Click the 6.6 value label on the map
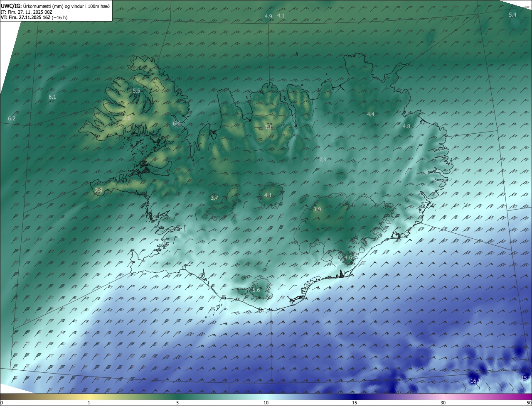This screenshot has height=406, width=532. pos(177,123)
